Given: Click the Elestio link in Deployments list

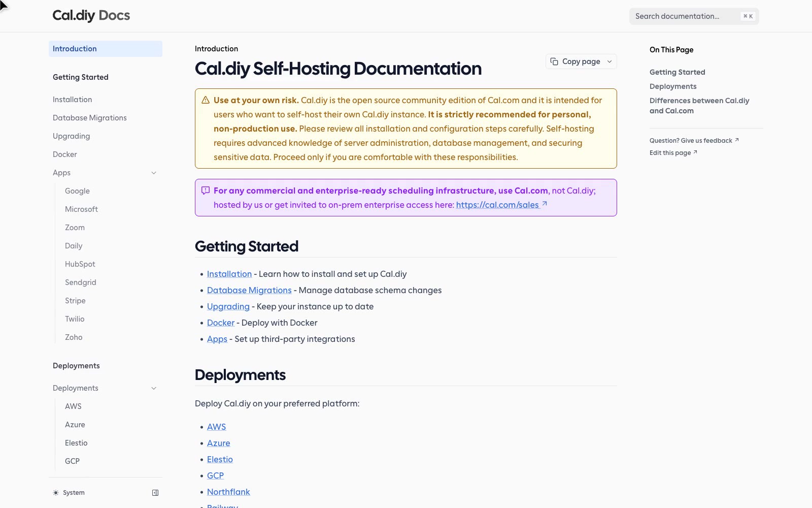Looking at the screenshot, I should tap(220, 459).
